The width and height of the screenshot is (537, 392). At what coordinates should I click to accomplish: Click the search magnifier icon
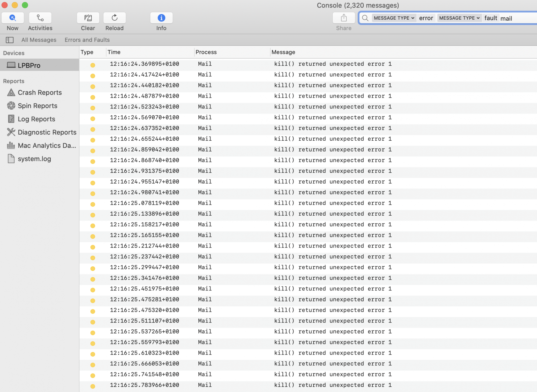click(365, 18)
